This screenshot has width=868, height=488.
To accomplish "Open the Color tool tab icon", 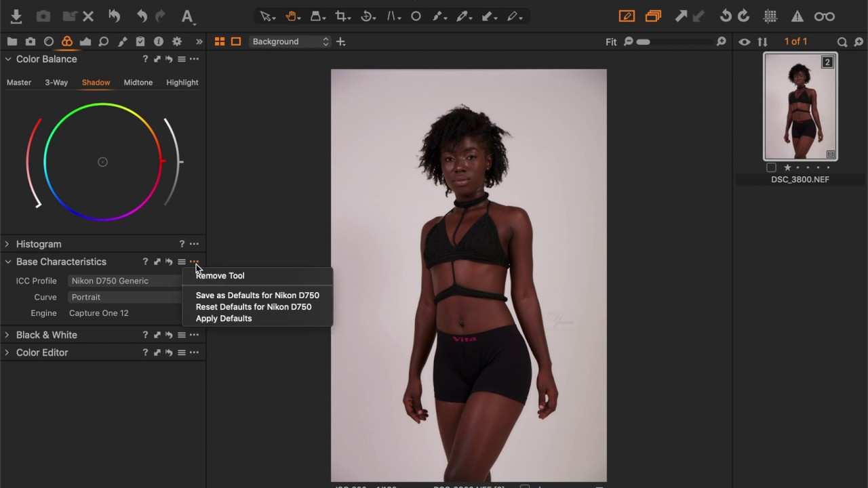I will click(x=67, y=41).
